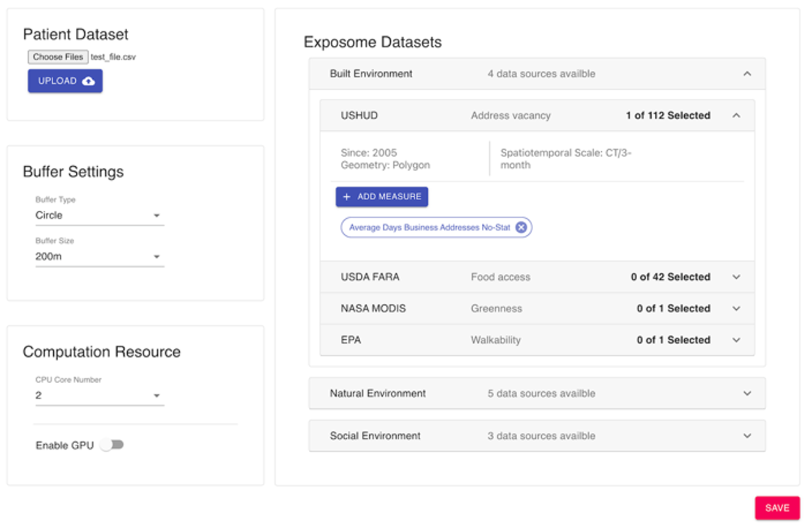Expand the USDA FARA row chevron
Screen dimensions: 812x528
(736, 277)
